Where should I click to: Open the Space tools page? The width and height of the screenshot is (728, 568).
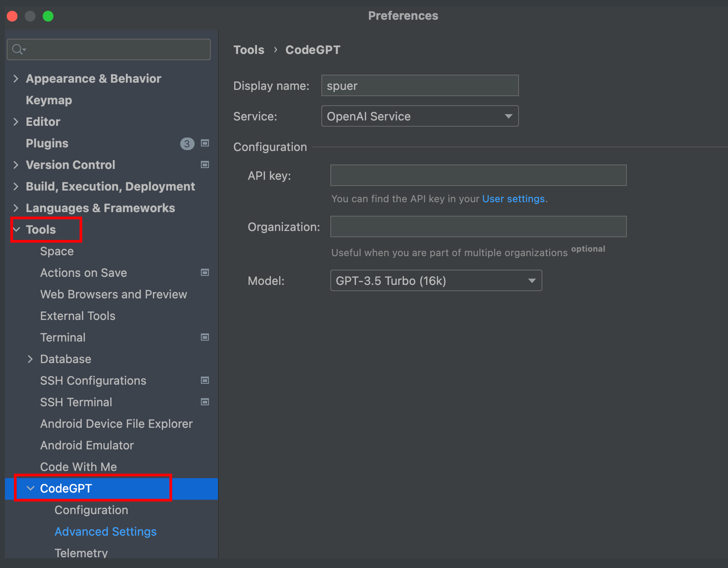(x=57, y=251)
